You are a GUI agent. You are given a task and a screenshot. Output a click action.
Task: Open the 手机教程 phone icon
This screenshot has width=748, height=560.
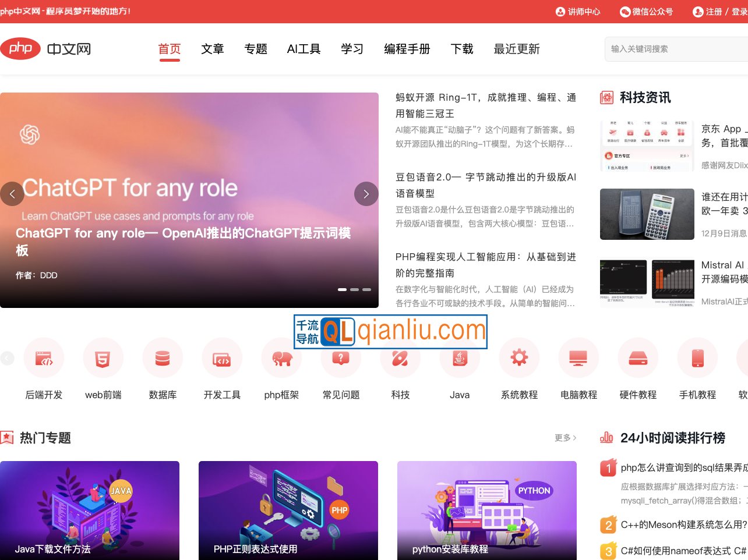coord(697,357)
